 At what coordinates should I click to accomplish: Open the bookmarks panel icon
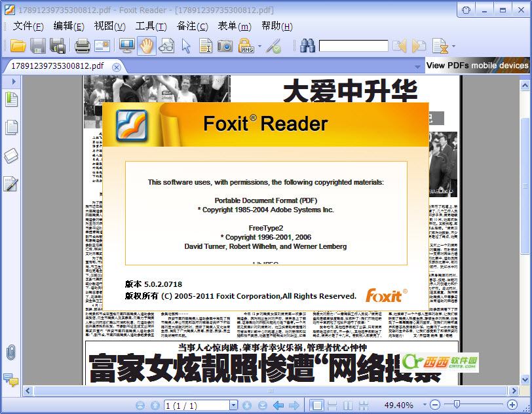coord(11,100)
